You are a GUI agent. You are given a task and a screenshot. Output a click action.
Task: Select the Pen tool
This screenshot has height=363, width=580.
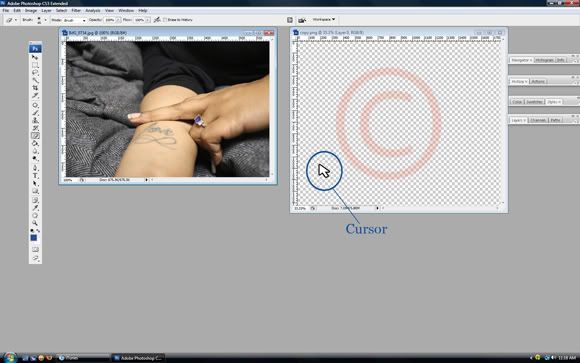coord(35,168)
